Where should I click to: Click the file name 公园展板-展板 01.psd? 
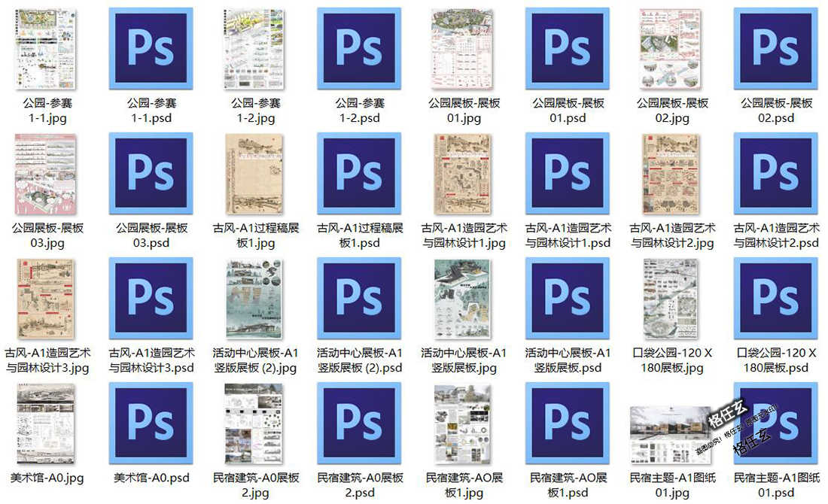[x=568, y=111]
